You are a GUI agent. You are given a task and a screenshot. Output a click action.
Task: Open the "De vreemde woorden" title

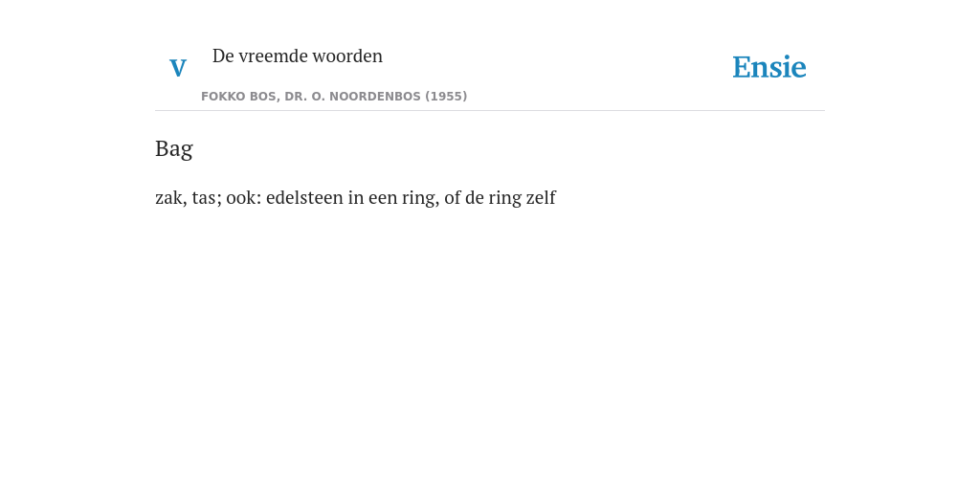pyautogui.click(x=298, y=56)
